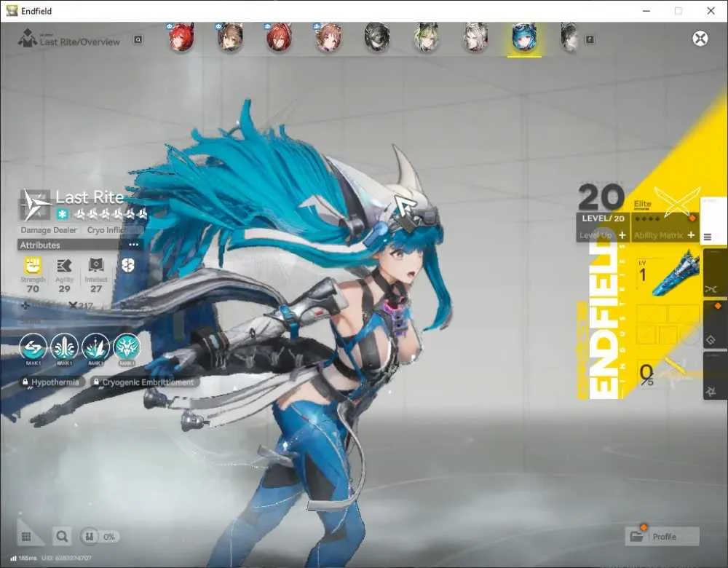Click the yellow Strength fist icon
The height and width of the screenshot is (568, 728).
click(33, 266)
